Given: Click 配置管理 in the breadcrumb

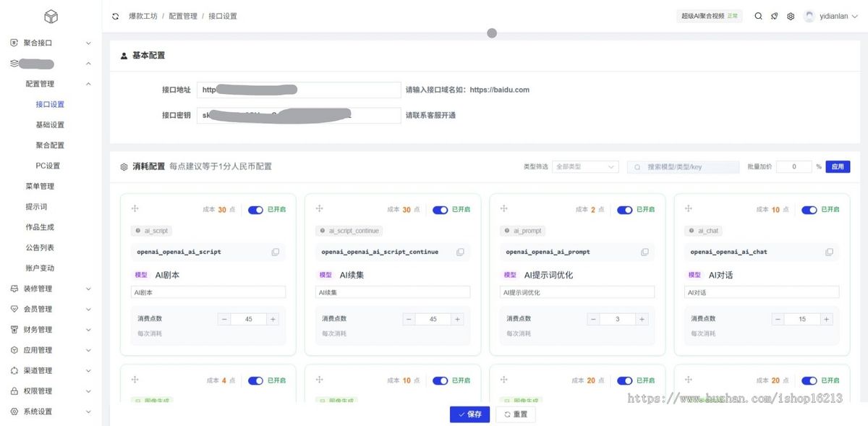Looking at the screenshot, I should pos(183,16).
